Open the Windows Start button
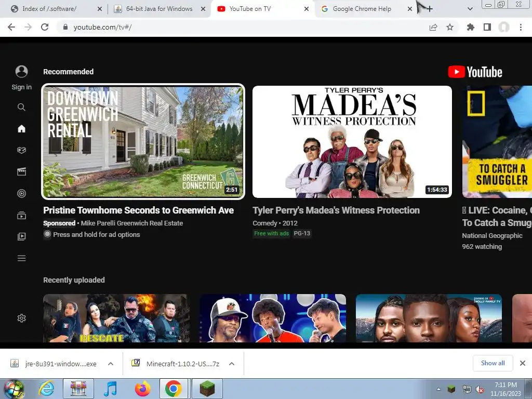 [14, 389]
